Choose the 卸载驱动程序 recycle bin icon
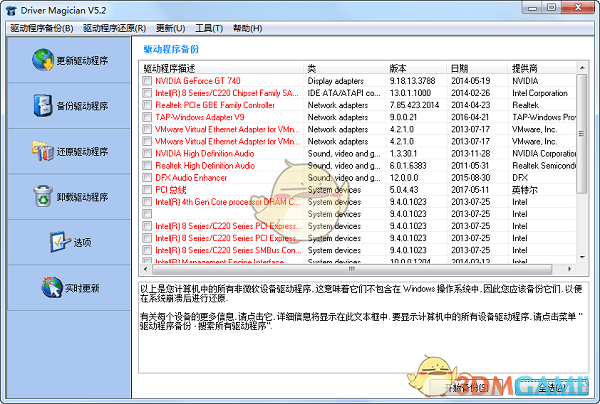The image size is (600, 404). 43,196
